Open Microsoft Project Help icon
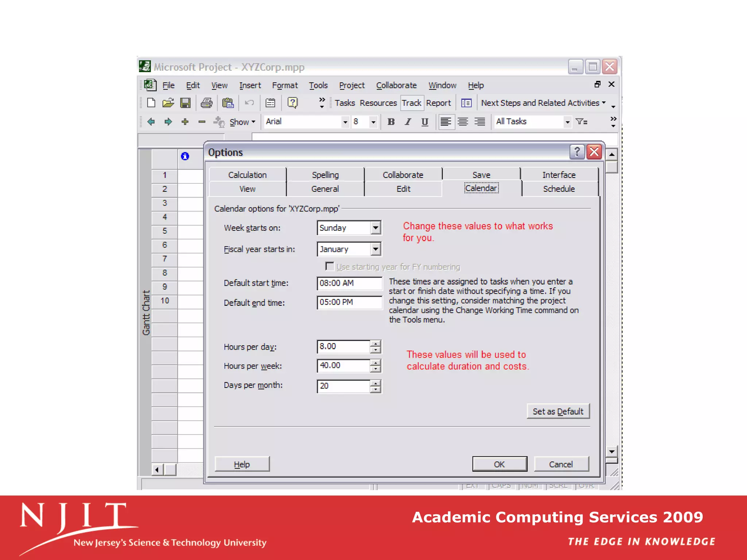 tap(293, 103)
